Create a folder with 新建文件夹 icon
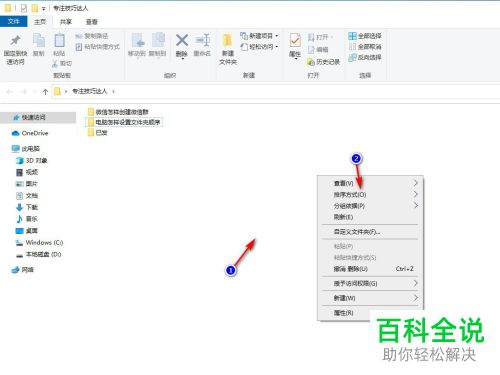 [228, 41]
